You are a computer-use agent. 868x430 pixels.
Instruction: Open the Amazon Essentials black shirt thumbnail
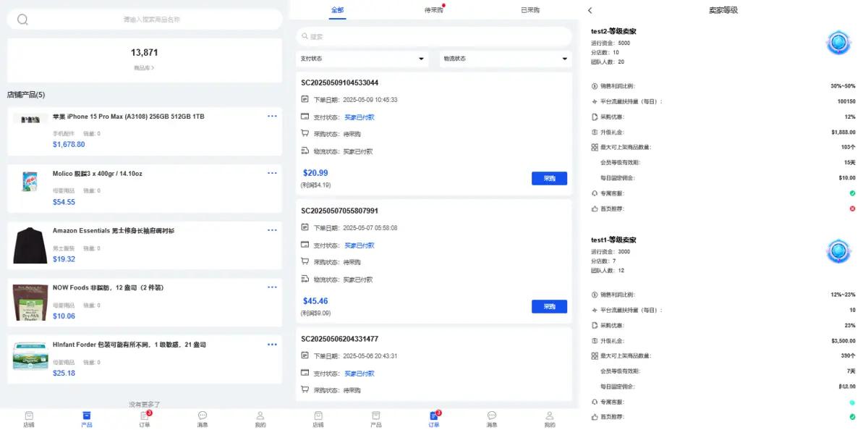(x=30, y=245)
